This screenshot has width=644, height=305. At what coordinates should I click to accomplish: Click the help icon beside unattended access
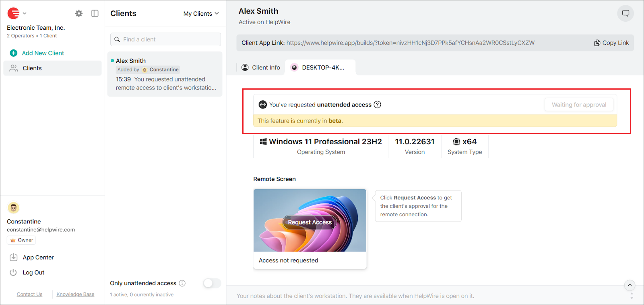pyautogui.click(x=377, y=104)
